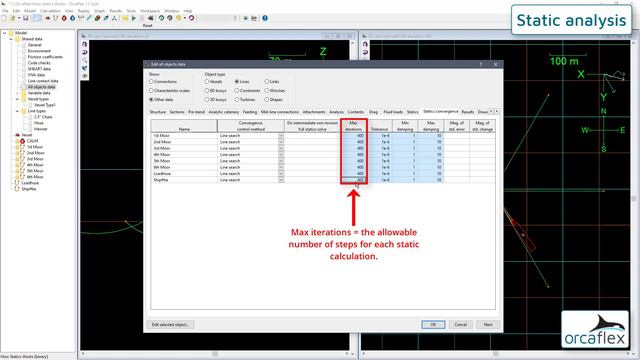Screen dimensions: 640x360
Task: Click the red 6D buoy toolbar icon
Action: tap(64, 18)
